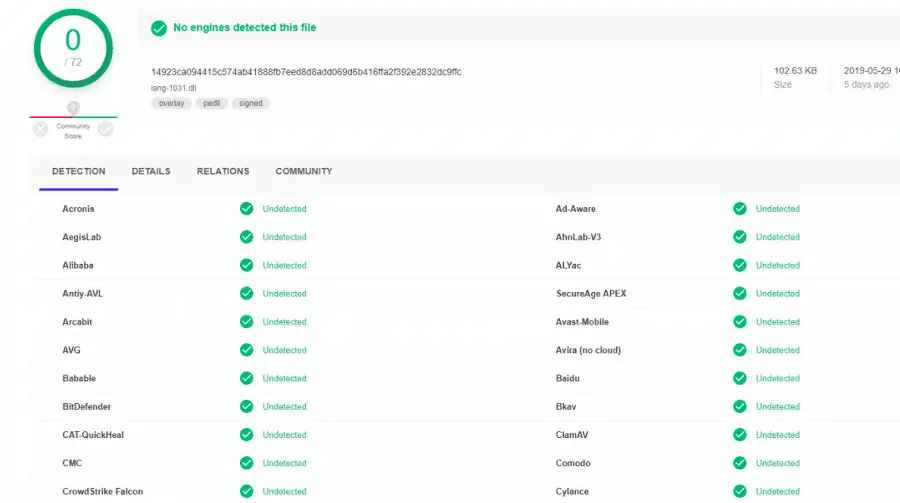Click the green check icon in Alibaba row
The width and height of the screenshot is (900, 503).
(x=247, y=265)
